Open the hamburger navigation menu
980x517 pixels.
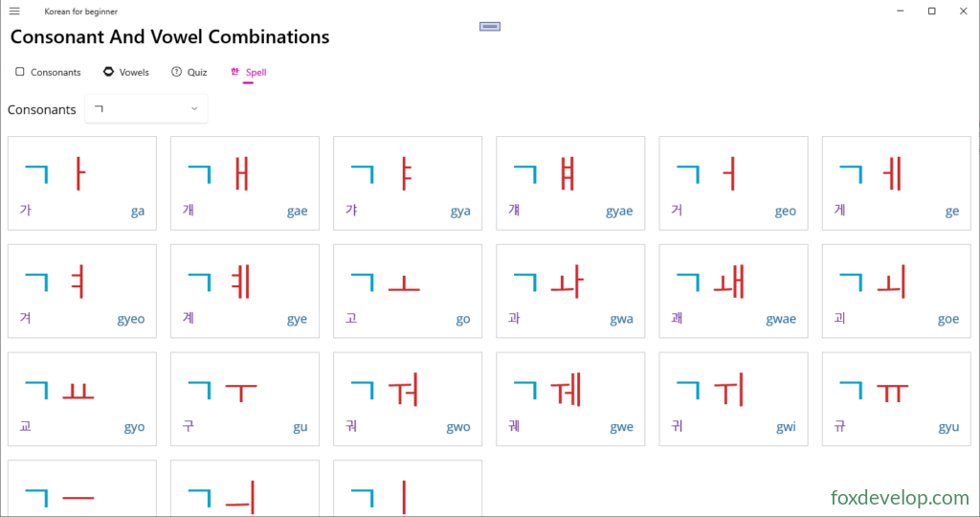pyautogui.click(x=14, y=11)
